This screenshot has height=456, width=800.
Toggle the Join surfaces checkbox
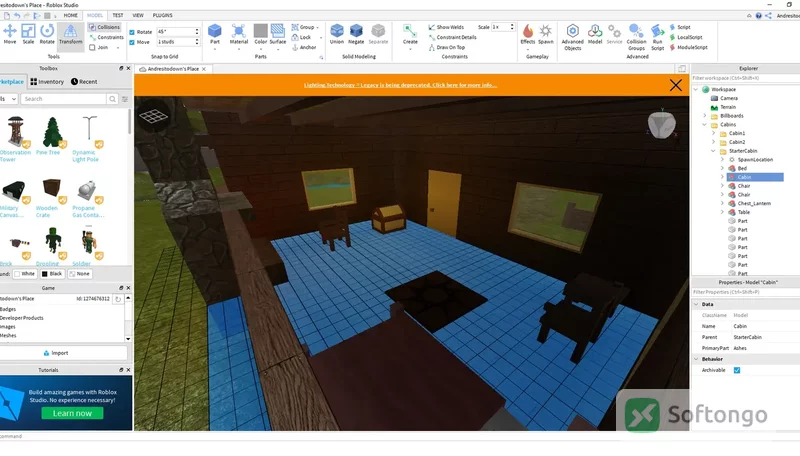pyautogui.click(x=92, y=47)
